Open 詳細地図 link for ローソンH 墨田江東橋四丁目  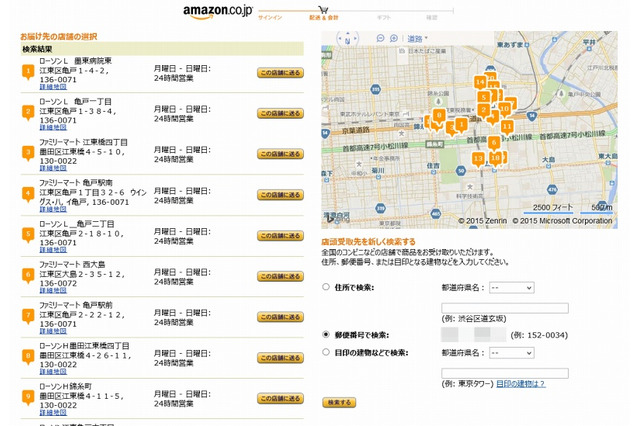[53, 372]
